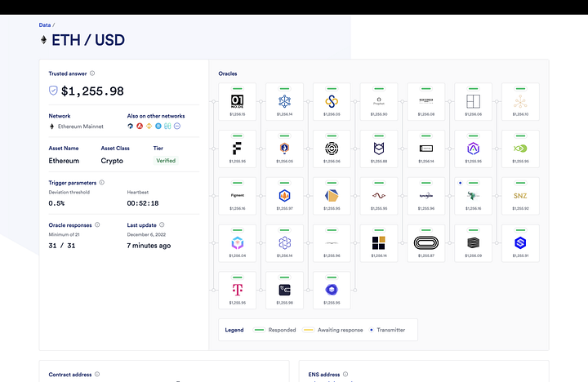This screenshot has width=588, height=382.
Task: Open the orange hexagon flame oracle card
Action: (285, 149)
